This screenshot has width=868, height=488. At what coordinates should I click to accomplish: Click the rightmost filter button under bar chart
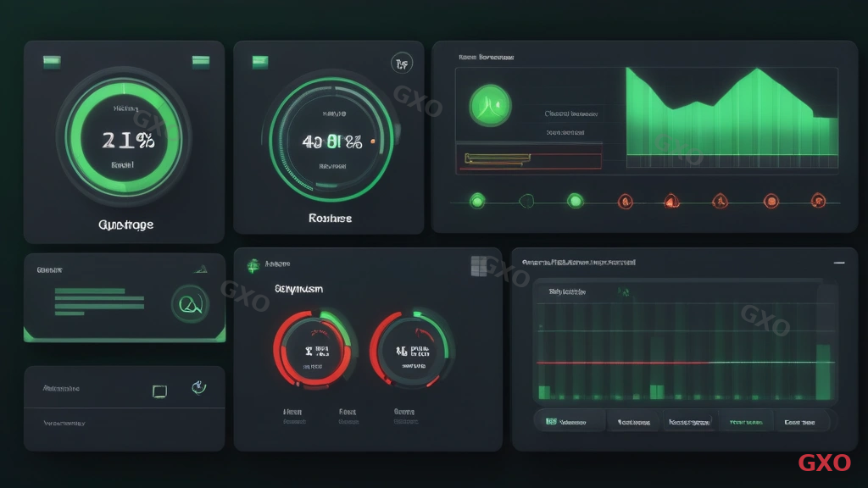798,421
